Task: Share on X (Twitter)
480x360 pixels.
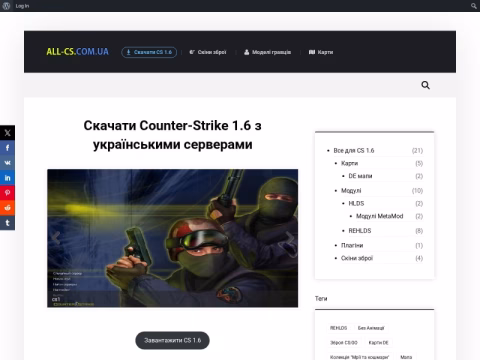Action: coord(7,133)
